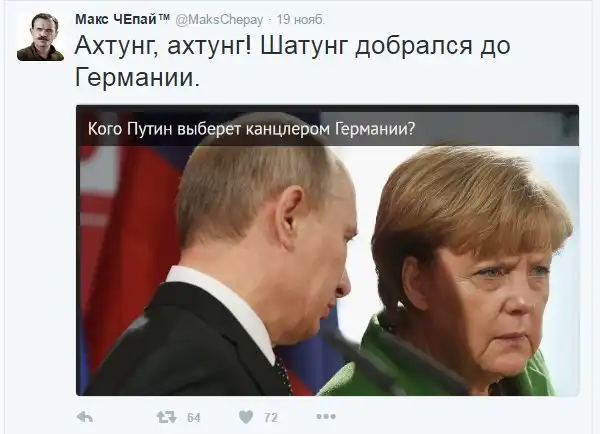Screen dimensions: 600x434
Task: Open the Макс ЧЕпай display name link
Action: click(x=116, y=19)
